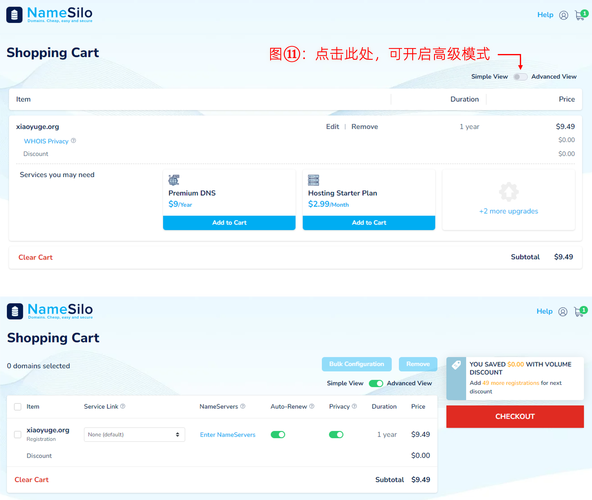Viewport: 592px width, 500px height.
Task: Open Help link in the top header
Action: (545, 15)
